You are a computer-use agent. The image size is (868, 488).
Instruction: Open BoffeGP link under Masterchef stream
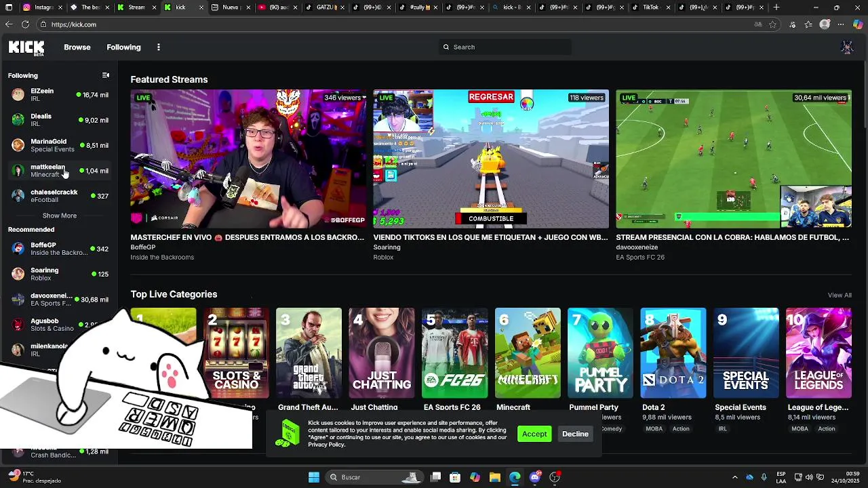(143, 247)
